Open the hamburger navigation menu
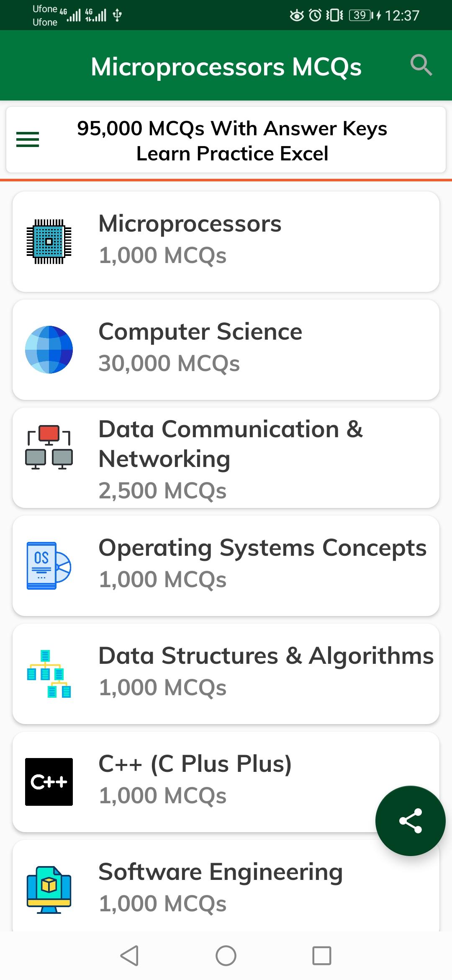 pos(28,139)
